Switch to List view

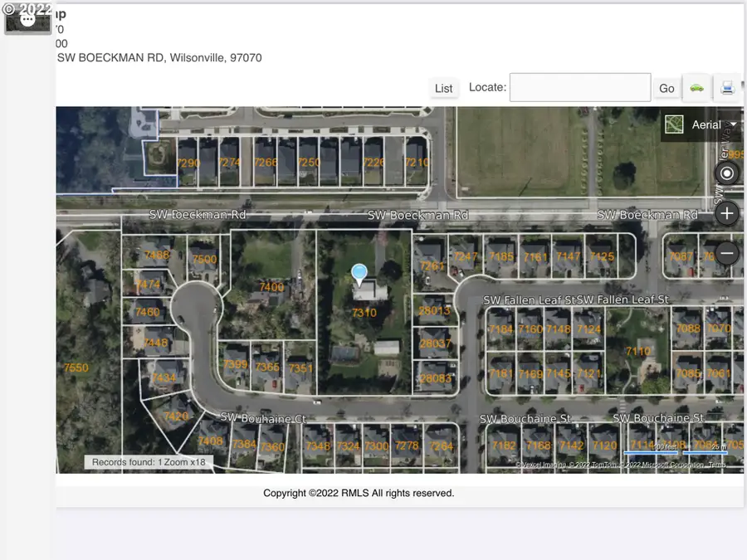click(x=444, y=87)
